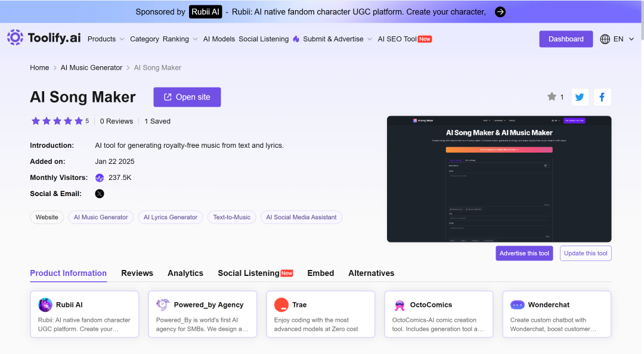Click the Powered_by Agency logo icon

point(163,305)
